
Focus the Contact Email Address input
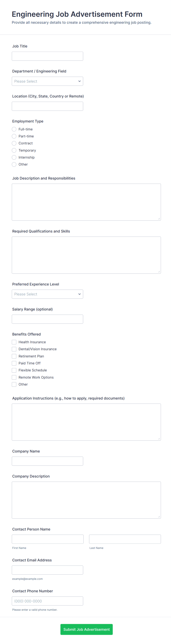coord(47,570)
